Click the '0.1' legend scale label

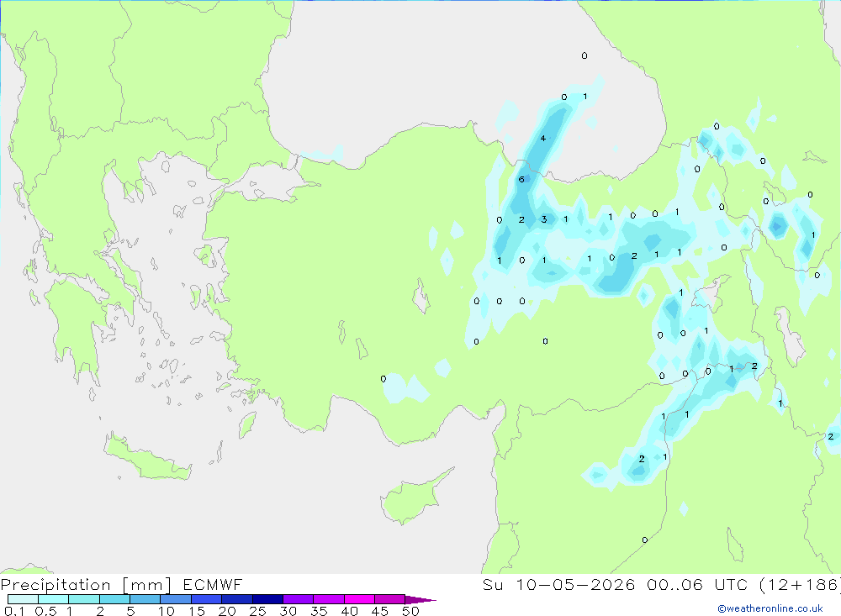pyautogui.click(x=14, y=611)
